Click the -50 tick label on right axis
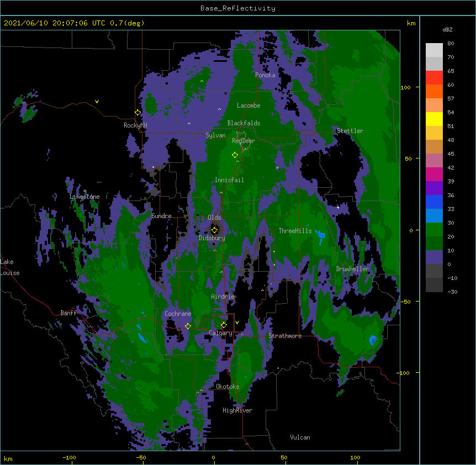476x465 pixels. pyautogui.click(x=405, y=302)
